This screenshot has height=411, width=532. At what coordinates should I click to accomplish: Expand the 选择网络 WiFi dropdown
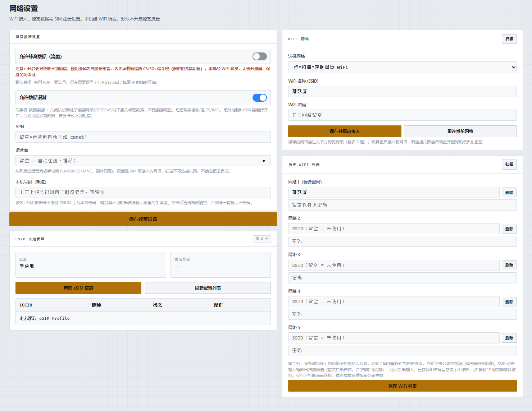coord(403,68)
